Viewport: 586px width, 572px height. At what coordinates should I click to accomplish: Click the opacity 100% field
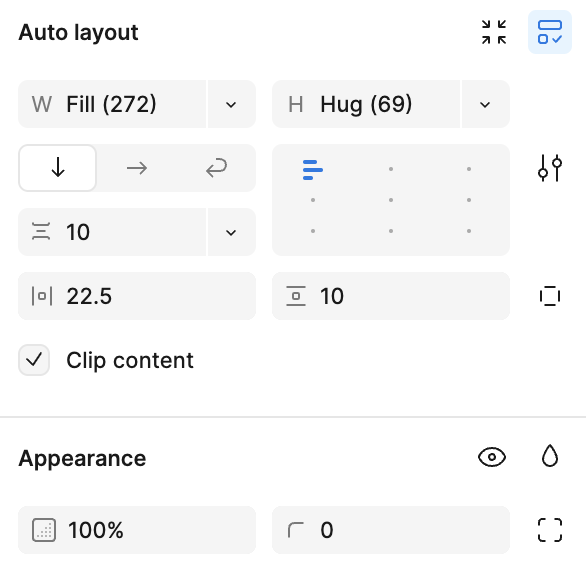pos(137,530)
